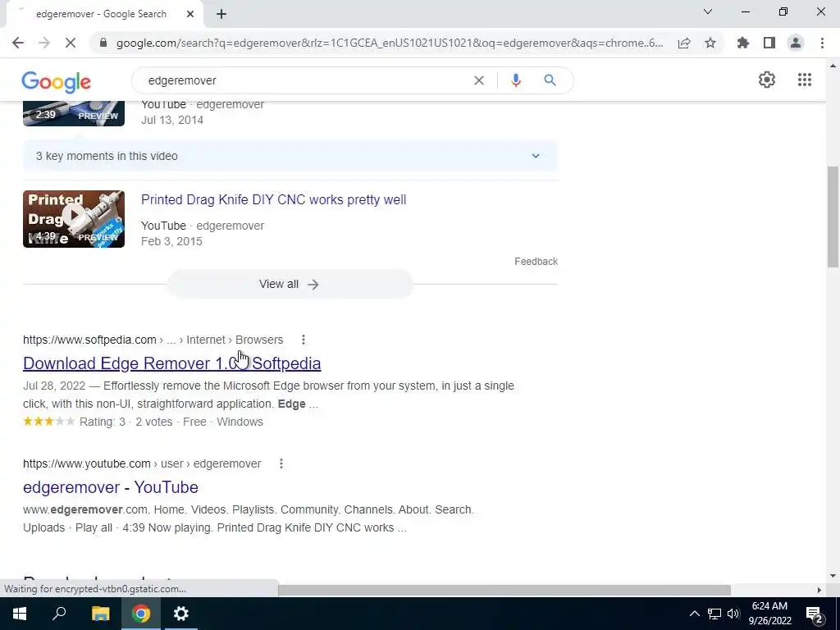Click the Rating: 3 star rating text
This screenshot has height=630, width=840.
(103, 422)
